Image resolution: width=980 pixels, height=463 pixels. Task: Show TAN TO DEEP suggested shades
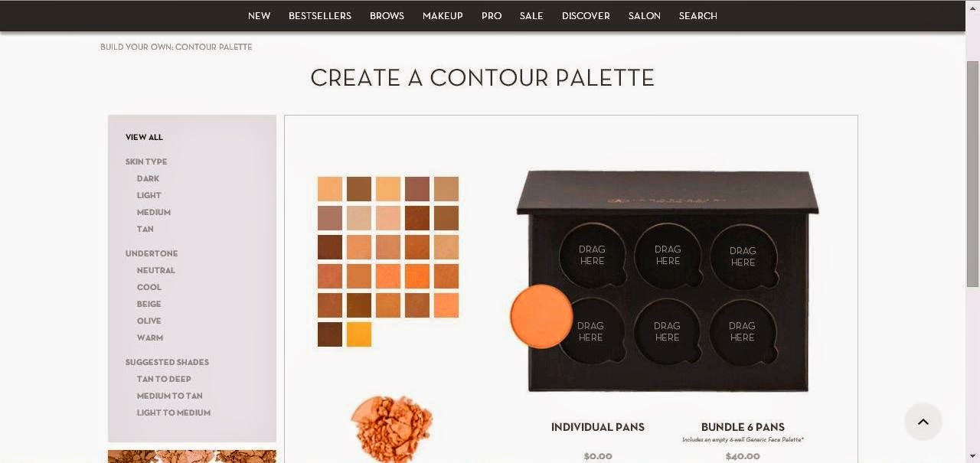coord(164,379)
